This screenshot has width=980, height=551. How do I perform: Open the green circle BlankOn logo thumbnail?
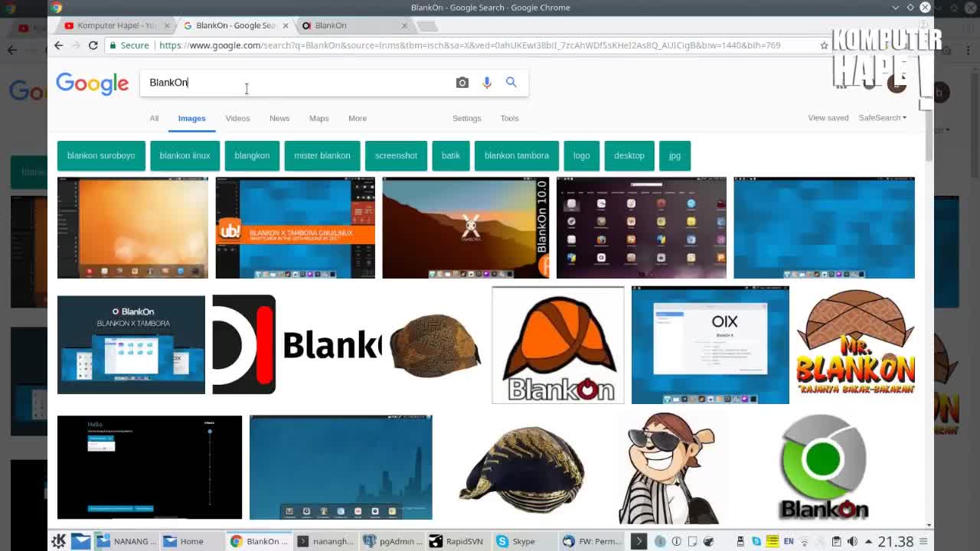coord(824,467)
